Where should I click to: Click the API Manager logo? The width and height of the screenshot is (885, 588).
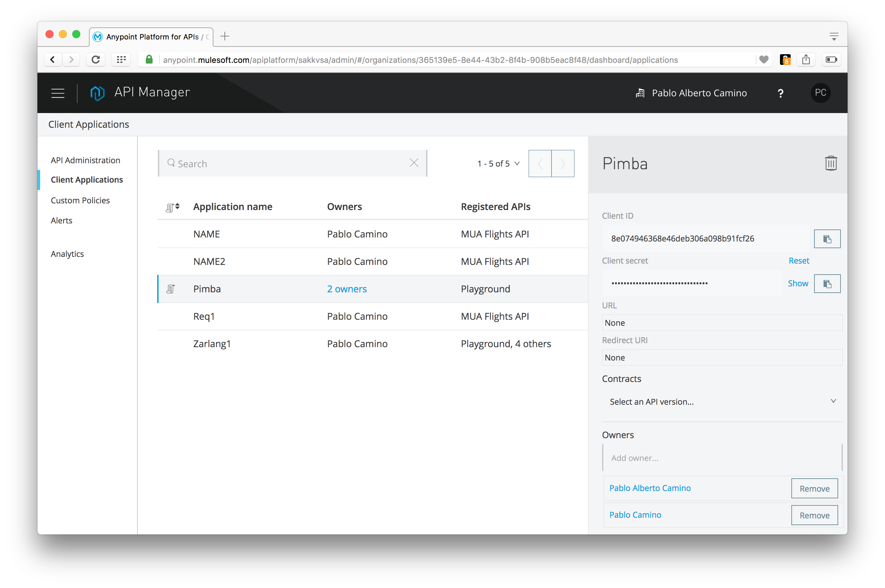(97, 93)
